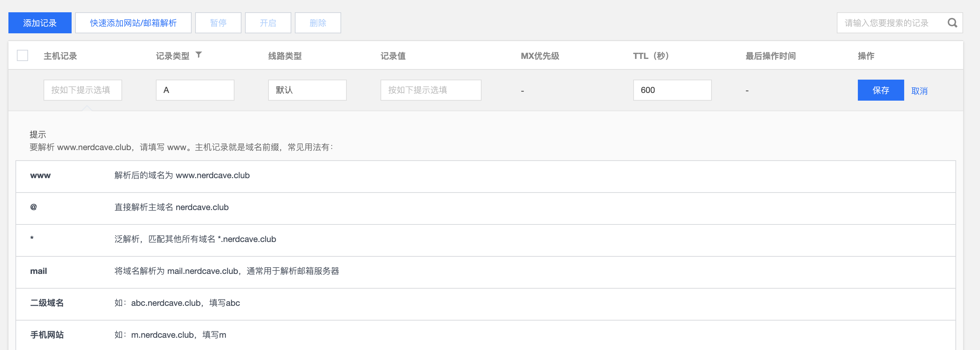Viewport: 980px width, 350px height.
Task: Click the 添加记录 button
Action: pos(40,23)
